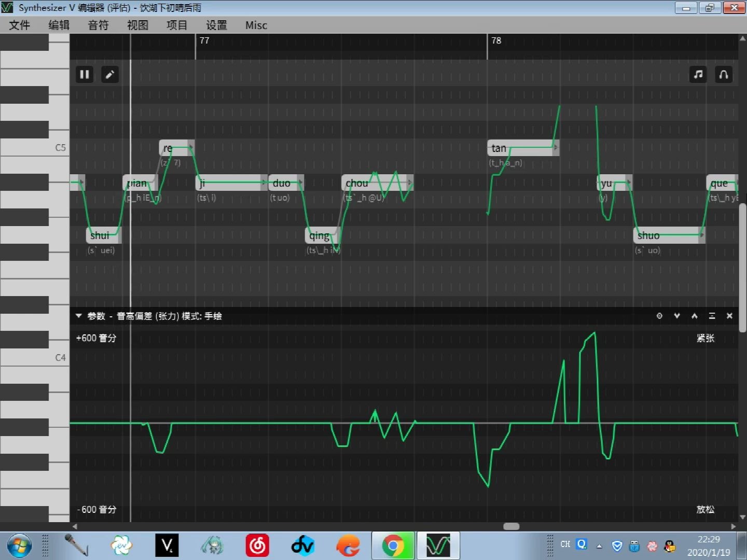Open the microphone app in taskbar
This screenshot has height=560, width=747.
click(76, 545)
